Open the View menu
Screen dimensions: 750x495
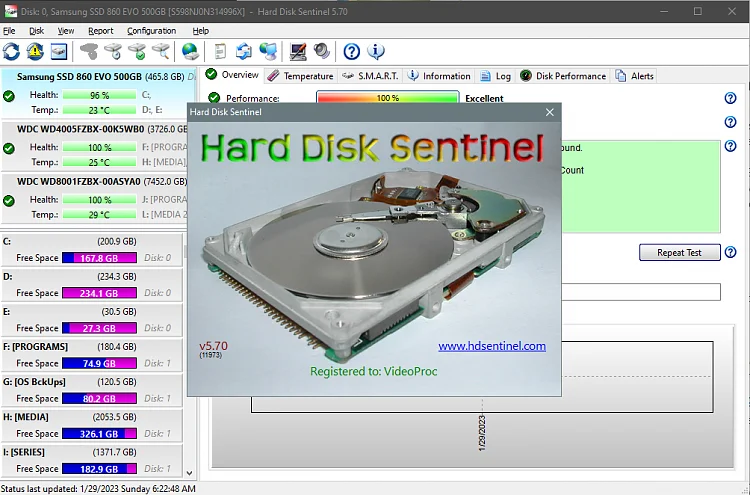coord(66,31)
